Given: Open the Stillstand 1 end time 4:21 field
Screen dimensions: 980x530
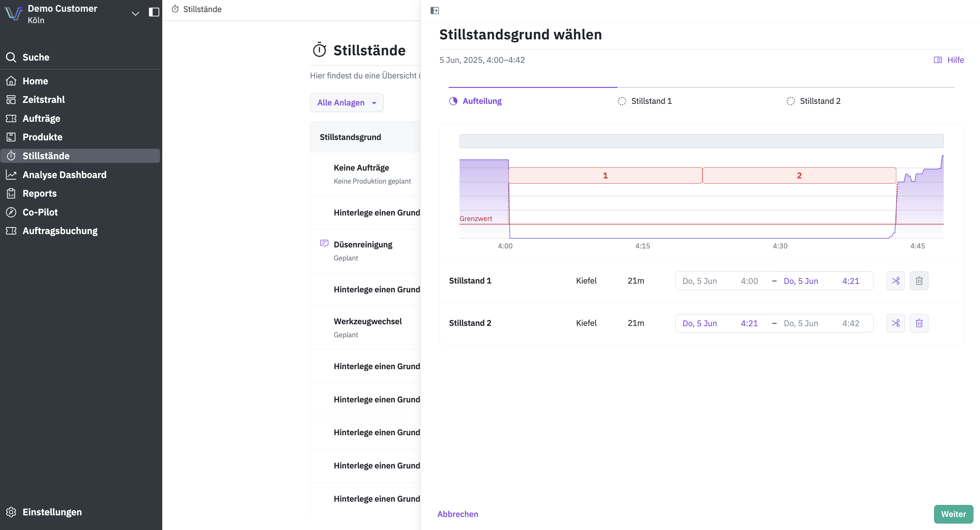Looking at the screenshot, I should (x=850, y=281).
